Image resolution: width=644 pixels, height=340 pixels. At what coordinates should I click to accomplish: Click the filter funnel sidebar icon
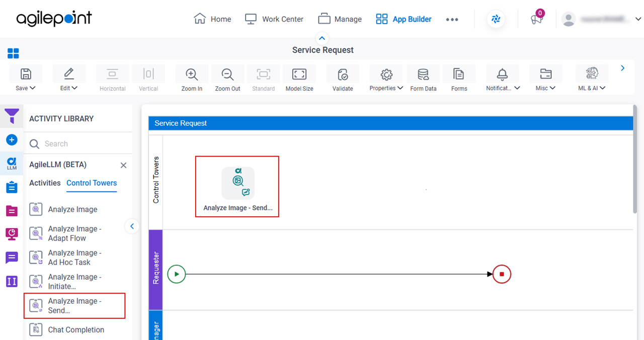click(12, 116)
